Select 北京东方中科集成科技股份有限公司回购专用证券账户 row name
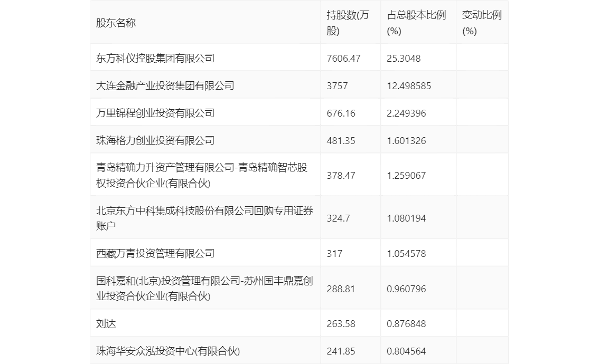 (x=204, y=218)
